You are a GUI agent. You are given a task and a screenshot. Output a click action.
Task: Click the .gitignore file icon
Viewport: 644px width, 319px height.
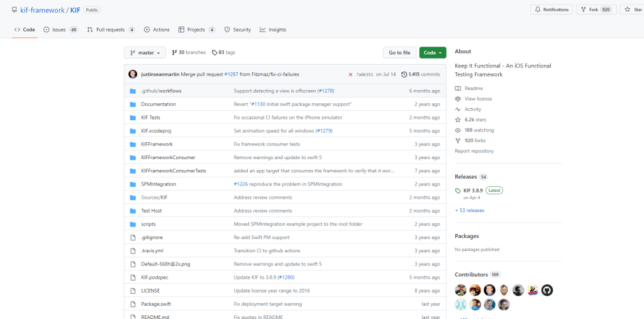pos(133,237)
